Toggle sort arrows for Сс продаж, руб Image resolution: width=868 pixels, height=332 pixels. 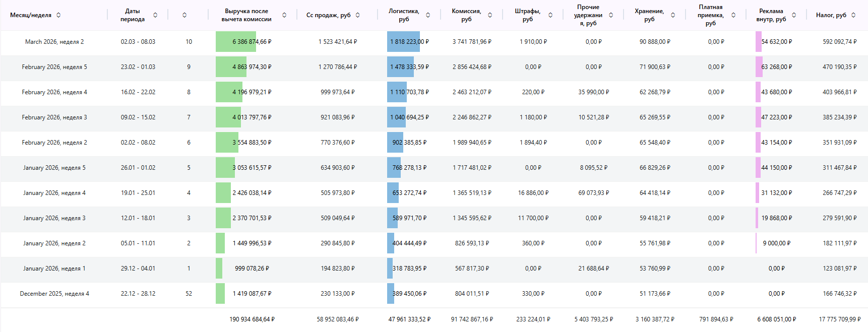[358, 15]
